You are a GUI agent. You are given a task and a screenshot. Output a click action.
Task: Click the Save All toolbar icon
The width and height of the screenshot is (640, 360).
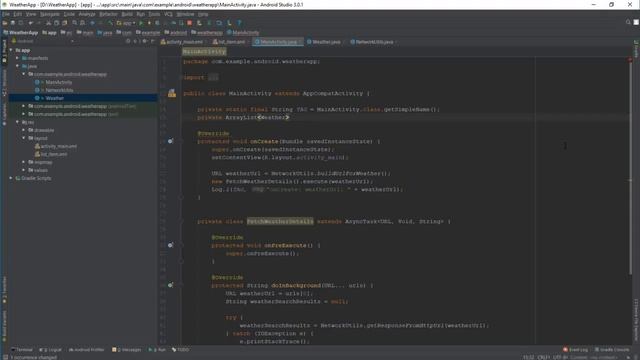pyautogui.click(x=13, y=23)
